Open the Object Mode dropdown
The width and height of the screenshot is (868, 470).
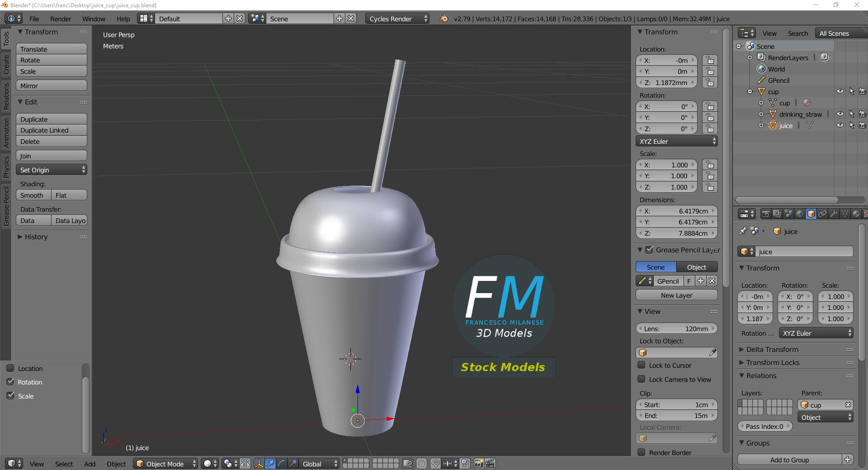tap(165, 464)
